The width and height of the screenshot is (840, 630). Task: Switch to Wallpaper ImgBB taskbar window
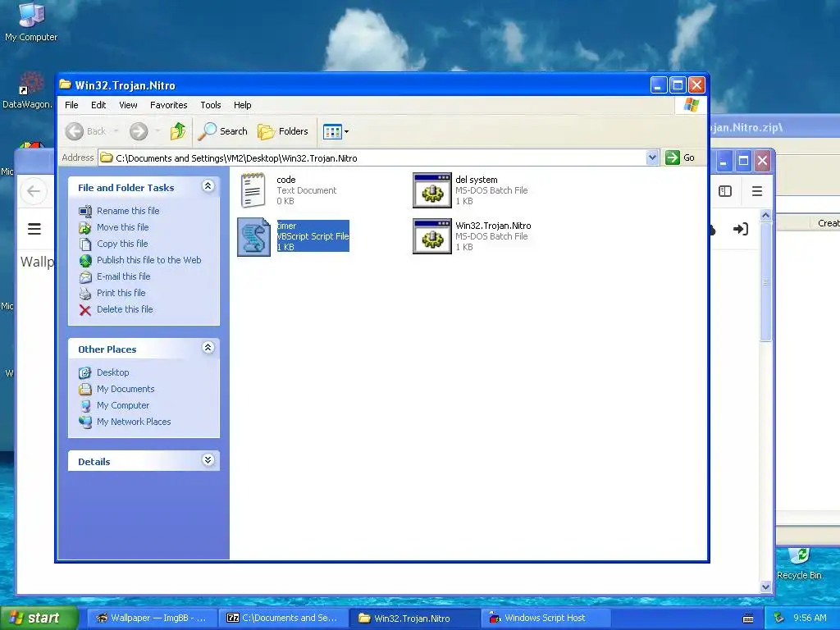(x=152, y=618)
